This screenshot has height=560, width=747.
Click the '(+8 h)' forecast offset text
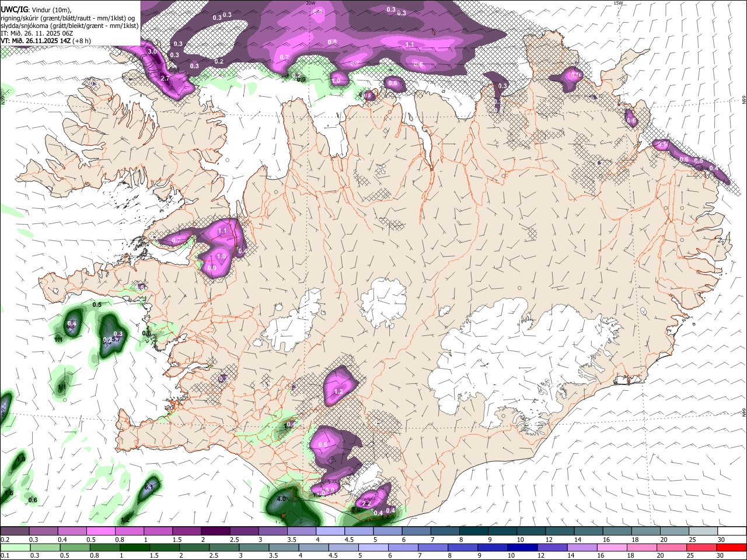point(82,41)
